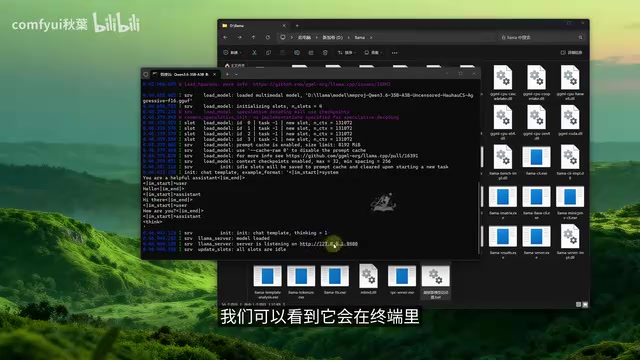Select the llama-imatrix.exe file
Viewport: 640px width, 360px height.
coord(503,202)
